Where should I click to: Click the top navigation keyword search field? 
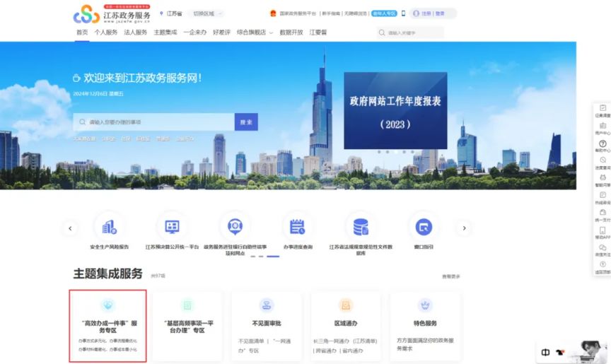(410, 33)
